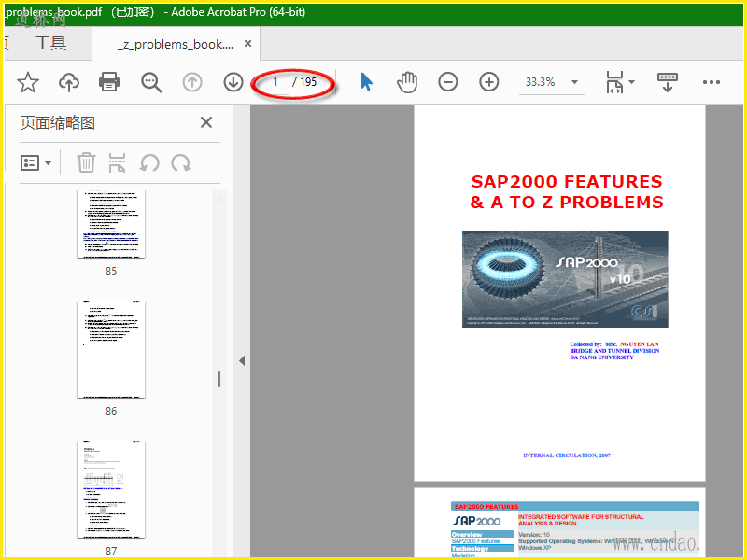Activate the hand pan tool
This screenshot has height=560, width=747.
(x=407, y=82)
